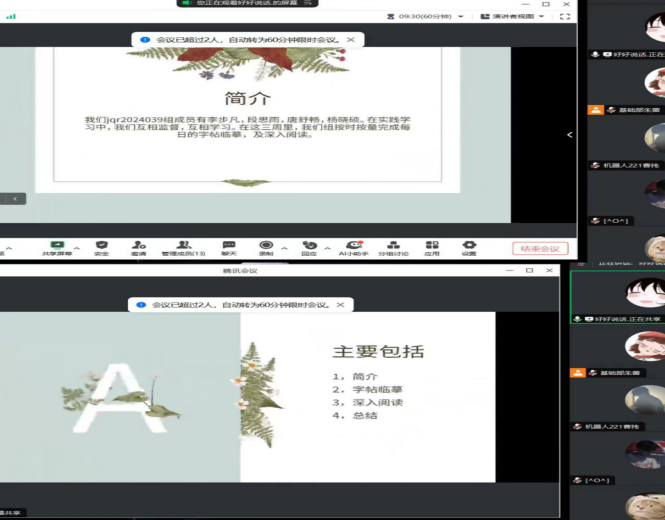
Task: Click the red 结束会议 button
Action: click(x=540, y=249)
